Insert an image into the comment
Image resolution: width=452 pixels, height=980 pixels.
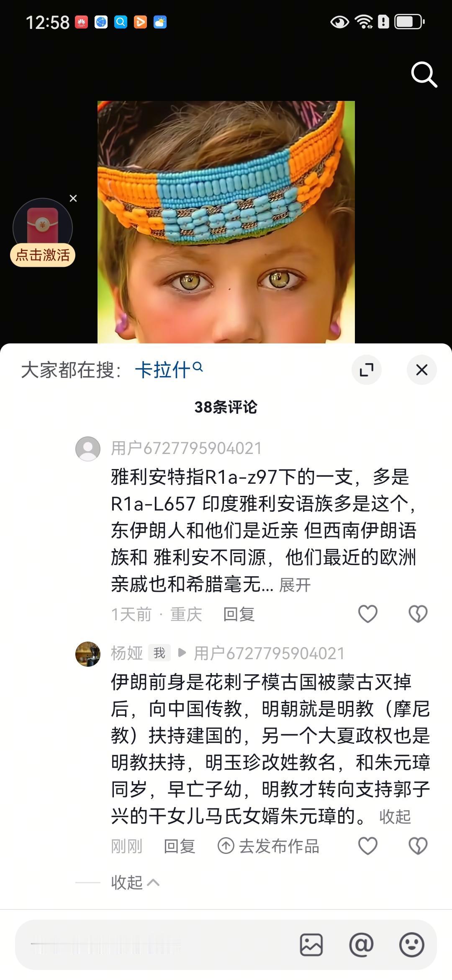pyautogui.click(x=311, y=945)
